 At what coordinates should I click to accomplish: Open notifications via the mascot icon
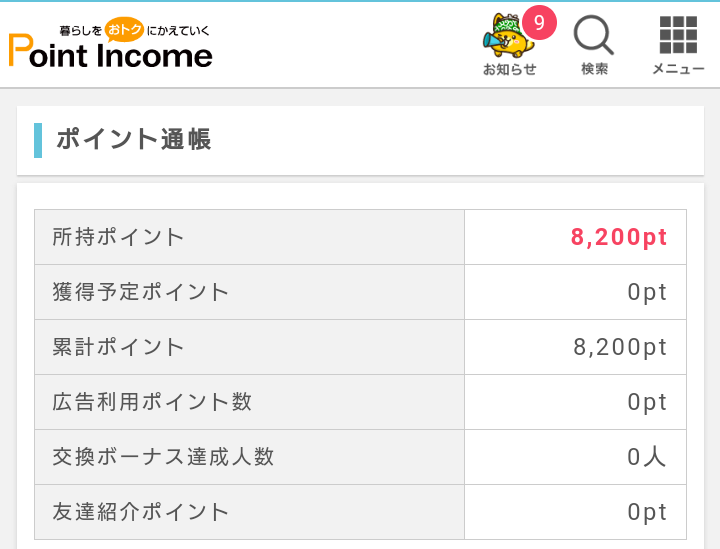click(x=507, y=40)
